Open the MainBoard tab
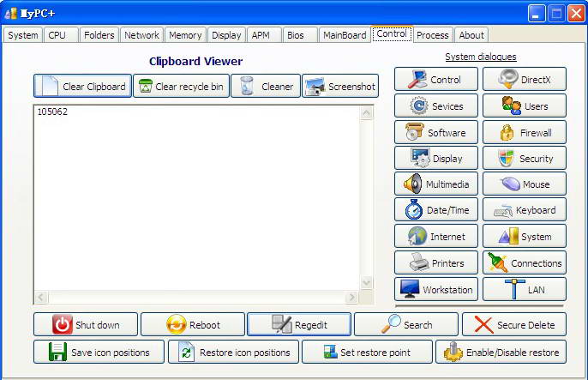This screenshot has width=588, height=380. (344, 35)
